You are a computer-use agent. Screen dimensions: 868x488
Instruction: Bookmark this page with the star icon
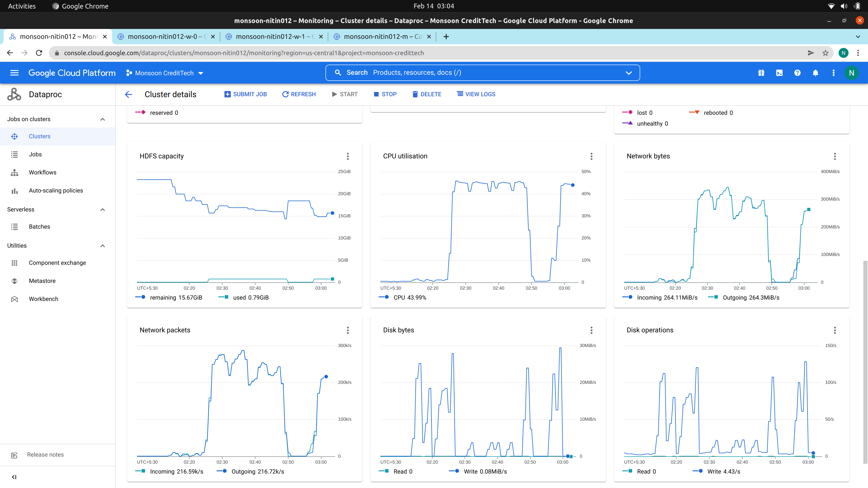[x=825, y=53]
